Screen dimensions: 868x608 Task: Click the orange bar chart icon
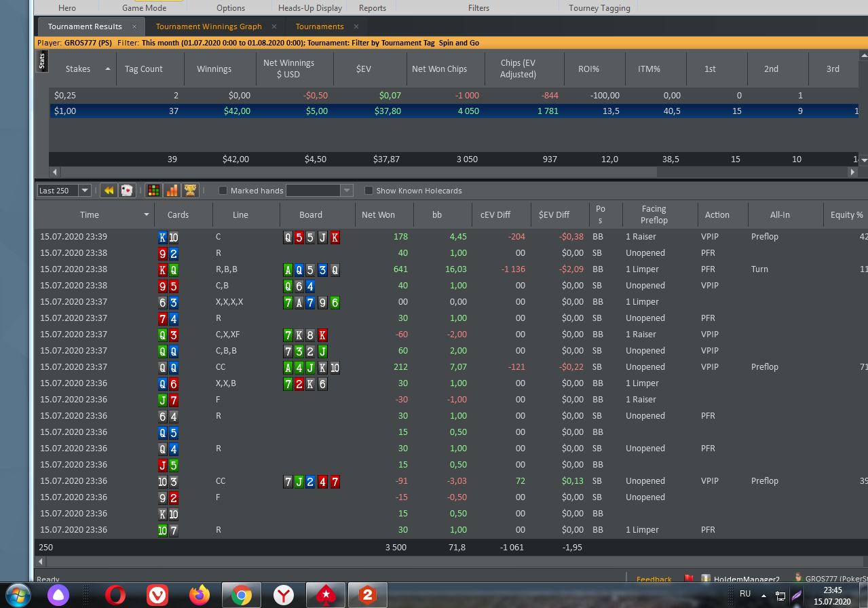(172, 191)
